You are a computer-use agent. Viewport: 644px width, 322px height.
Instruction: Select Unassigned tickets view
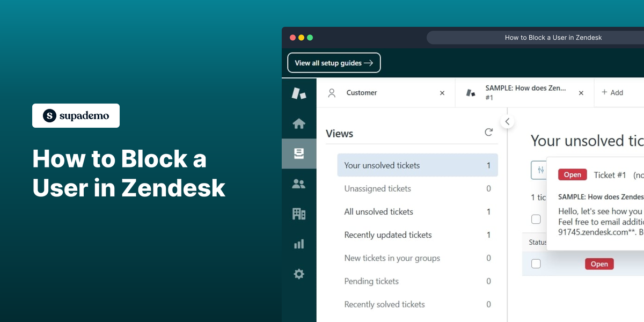coord(418,188)
